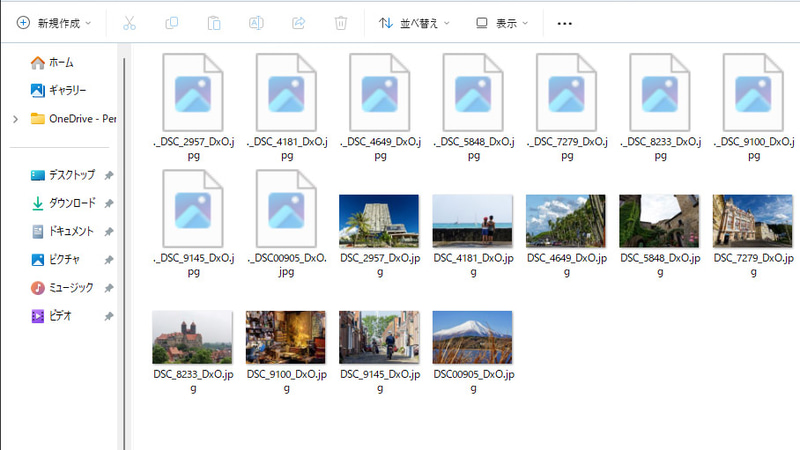The height and width of the screenshot is (450, 800).
Task: Select DSC_4181_DxO.jpg seaside couple thumbnail
Action: 472,220
